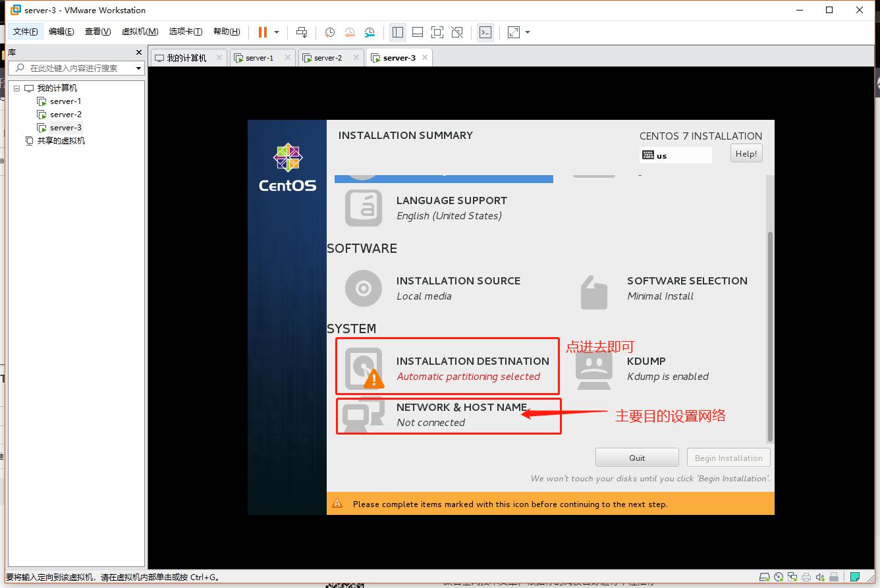Click the CD/DVD device icon in status bar
The width and height of the screenshot is (880, 588).
(779, 577)
